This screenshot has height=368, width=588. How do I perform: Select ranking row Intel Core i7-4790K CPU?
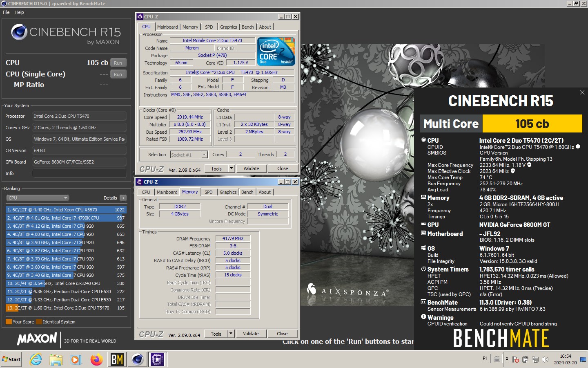66,218
